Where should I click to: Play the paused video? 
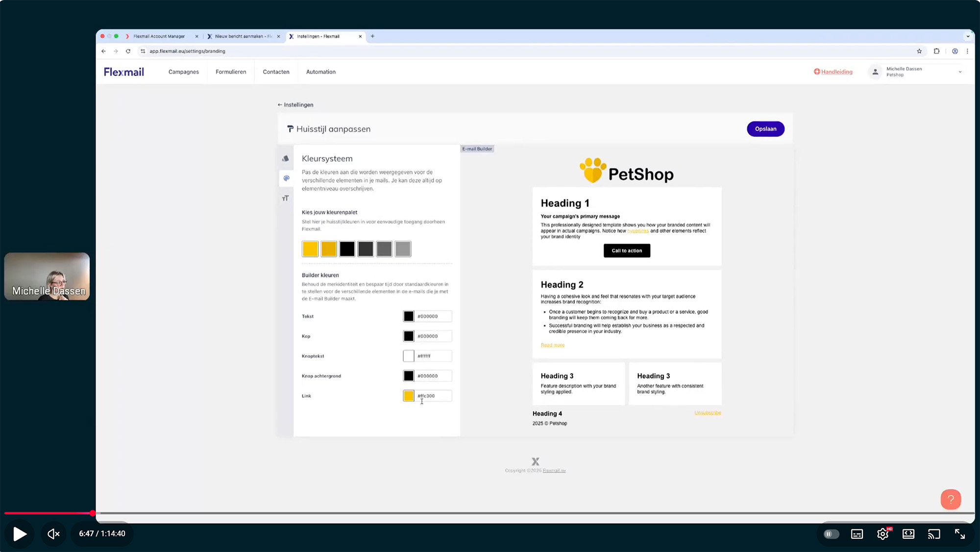click(x=20, y=534)
